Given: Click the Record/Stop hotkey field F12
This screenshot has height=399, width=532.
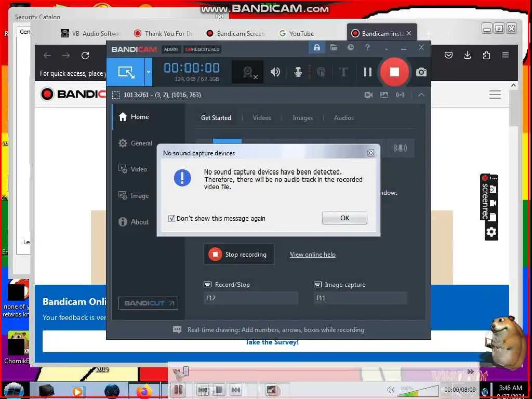Looking at the screenshot, I should (x=251, y=298).
